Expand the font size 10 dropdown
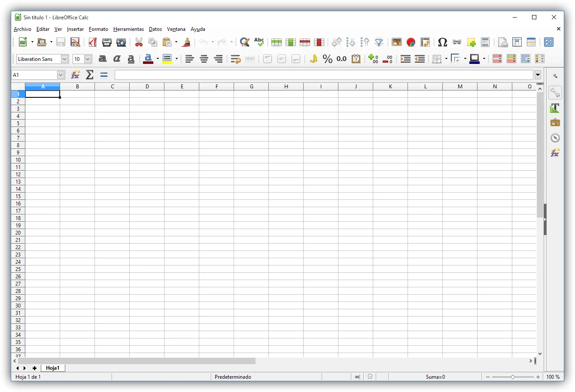575x392 pixels. click(88, 59)
